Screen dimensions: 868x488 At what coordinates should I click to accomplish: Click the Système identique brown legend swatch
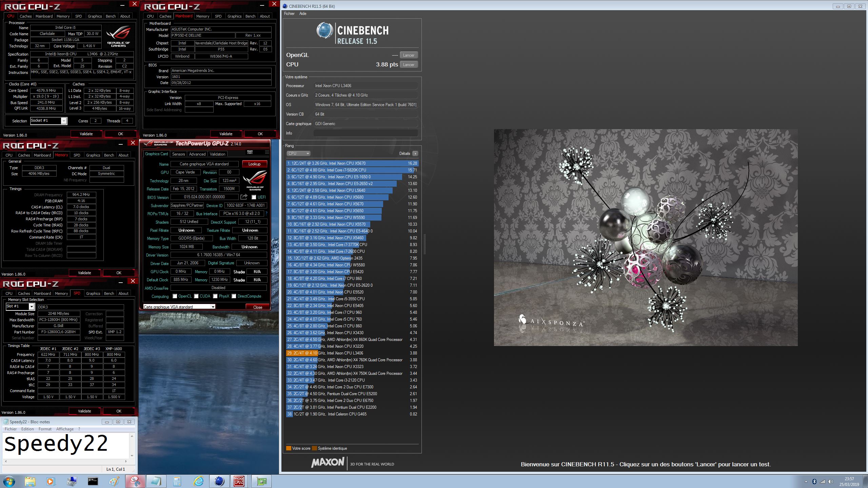314,448
